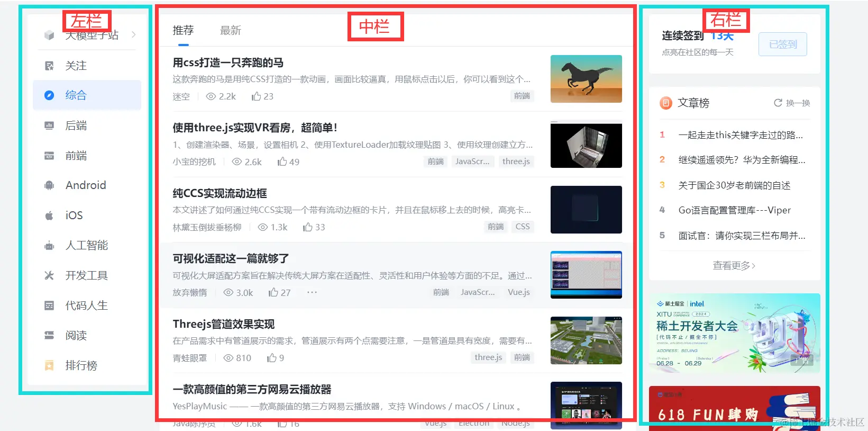Click the 阅读 book icon
The height and width of the screenshot is (431, 868).
(x=49, y=336)
